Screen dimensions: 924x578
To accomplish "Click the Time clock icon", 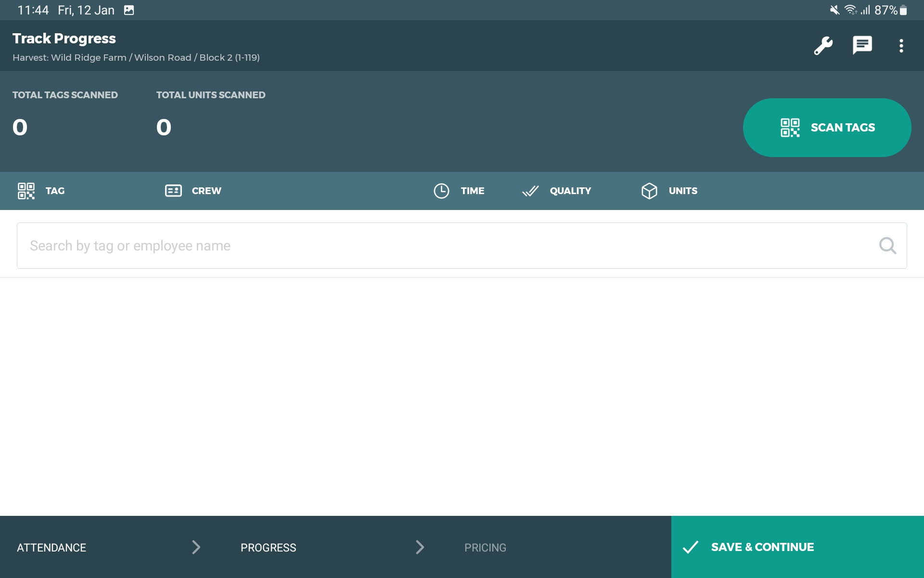I will click(x=441, y=191).
